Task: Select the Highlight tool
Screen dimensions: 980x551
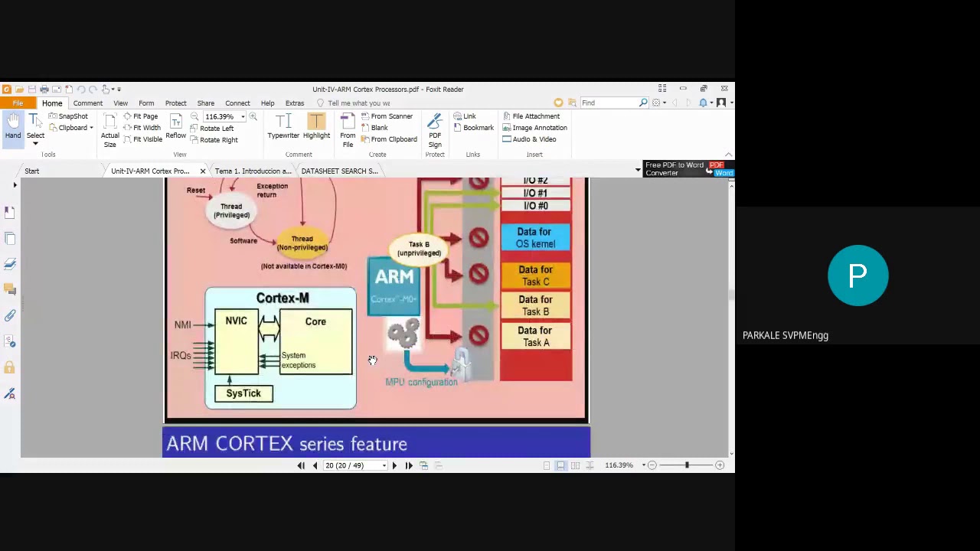Action: (316, 127)
